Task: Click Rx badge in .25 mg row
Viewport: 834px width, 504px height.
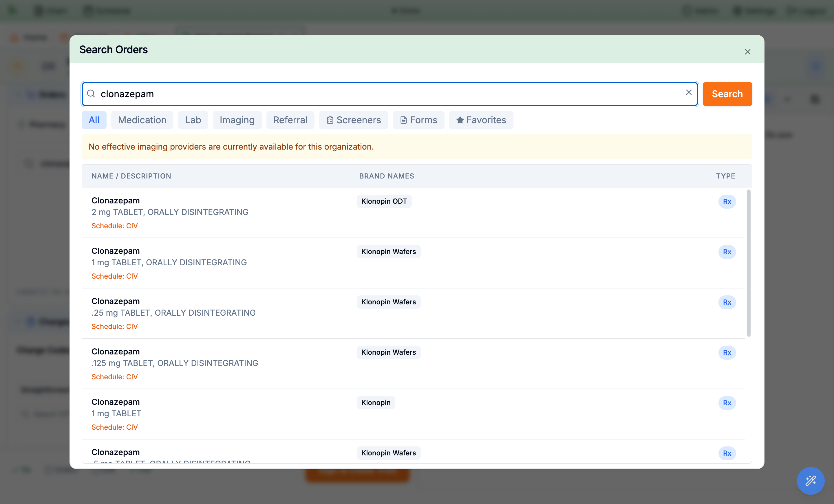Action: (727, 302)
